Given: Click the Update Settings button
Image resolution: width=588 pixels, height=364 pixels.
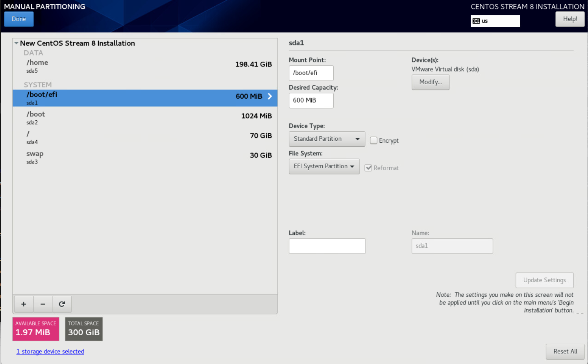Looking at the screenshot, I should 544,280.
